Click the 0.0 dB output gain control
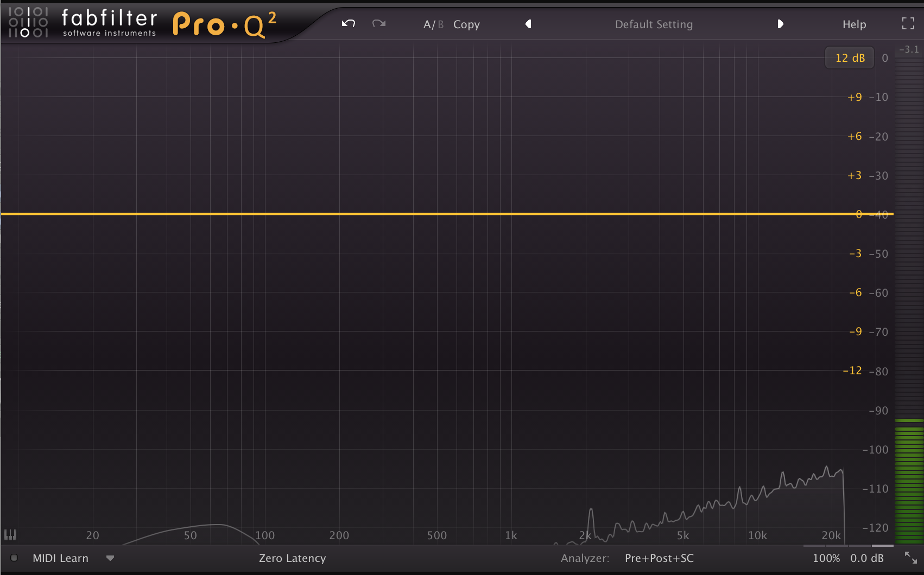Viewport: 924px width, 575px height. pos(866,558)
